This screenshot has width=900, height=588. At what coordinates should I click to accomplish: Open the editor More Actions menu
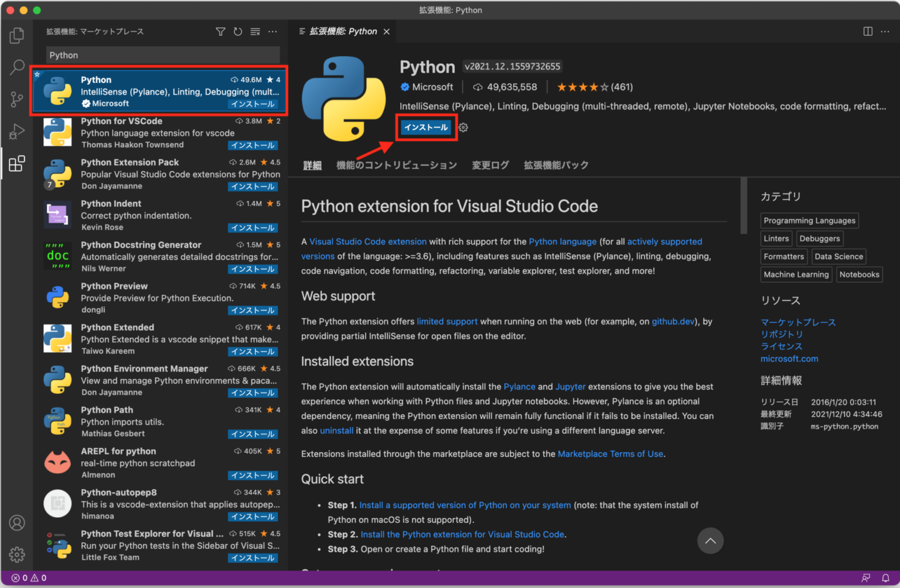885,32
